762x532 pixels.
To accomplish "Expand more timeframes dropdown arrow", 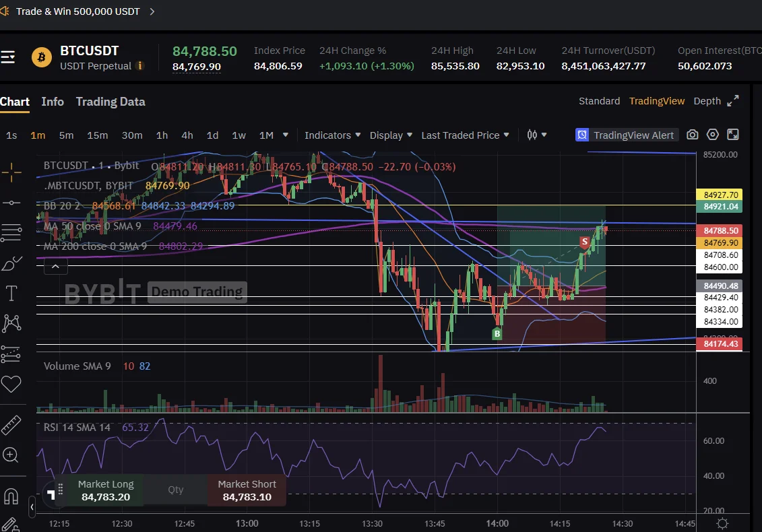I will click(x=285, y=135).
